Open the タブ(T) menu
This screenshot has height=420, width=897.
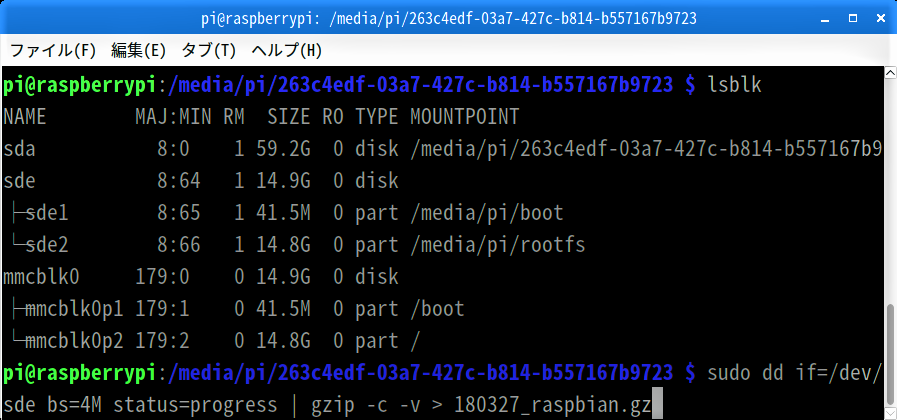pyautogui.click(x=208, y=50)
